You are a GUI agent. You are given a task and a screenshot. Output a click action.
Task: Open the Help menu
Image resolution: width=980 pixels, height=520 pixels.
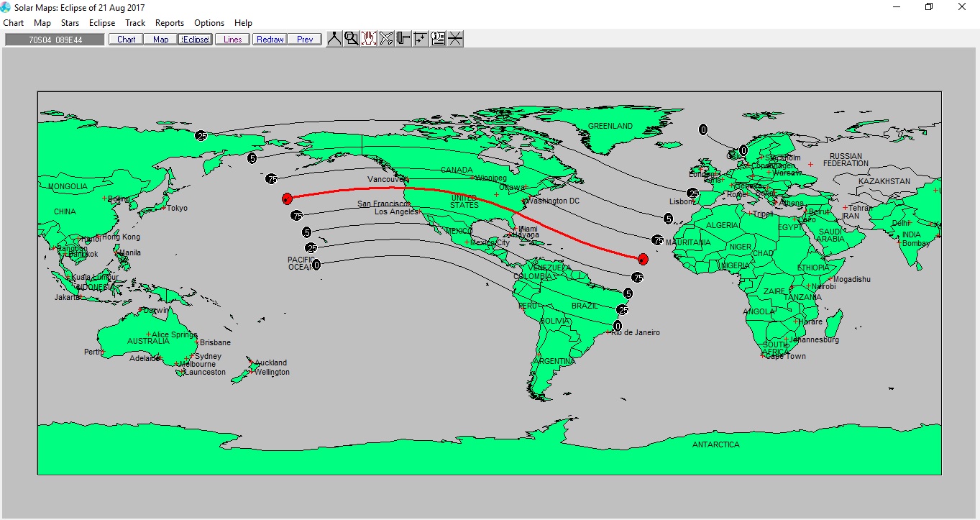point(243,23)
